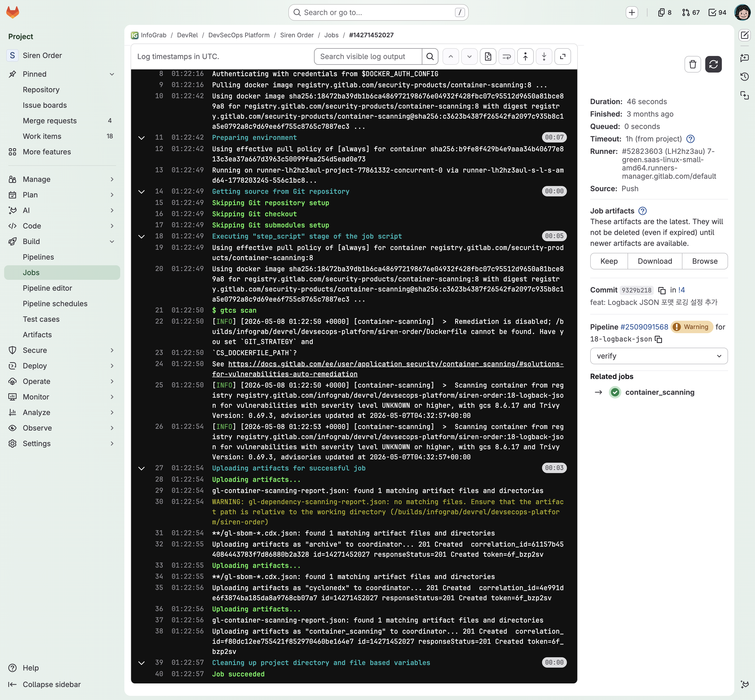Screen dimensions: 755x700
Task: Click Keep artifacts button
Action: 609,261
